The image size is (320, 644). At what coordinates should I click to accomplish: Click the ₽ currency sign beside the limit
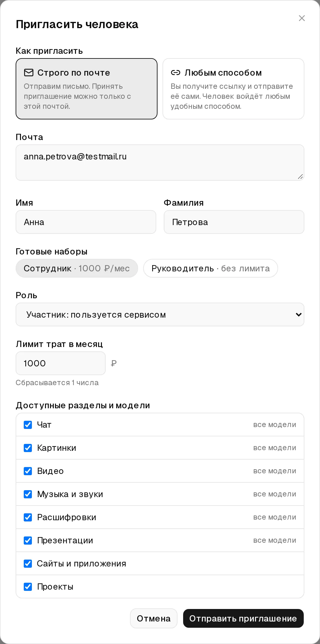pos(114,363)
